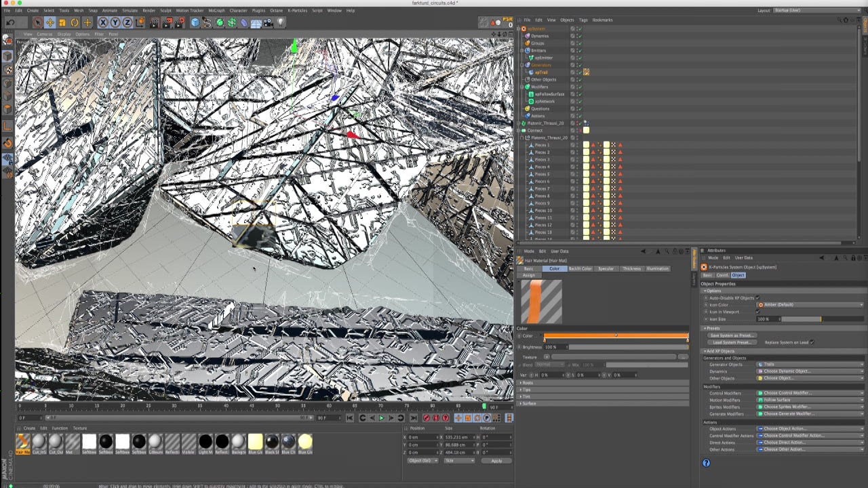Activate the Move tool
The width and height of the screenshot is (868, 488).
pos(50,22)
